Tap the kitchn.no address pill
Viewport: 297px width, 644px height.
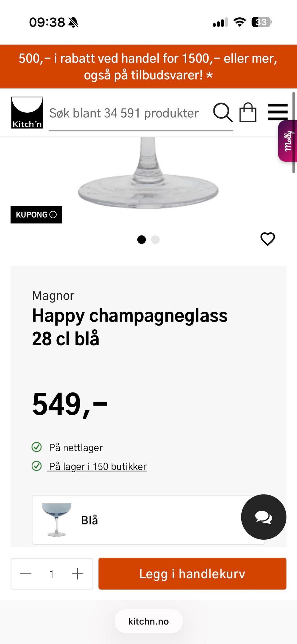[x=148, y=621]
